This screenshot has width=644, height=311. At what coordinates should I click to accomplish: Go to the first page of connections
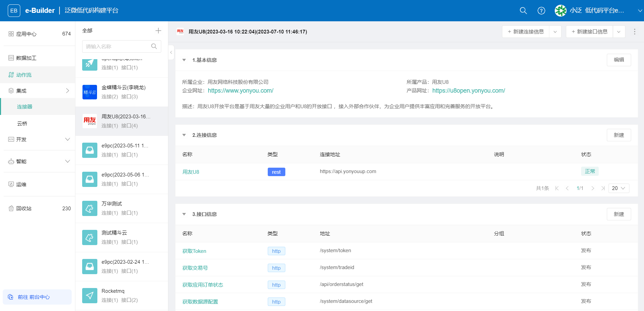point(557,188)
